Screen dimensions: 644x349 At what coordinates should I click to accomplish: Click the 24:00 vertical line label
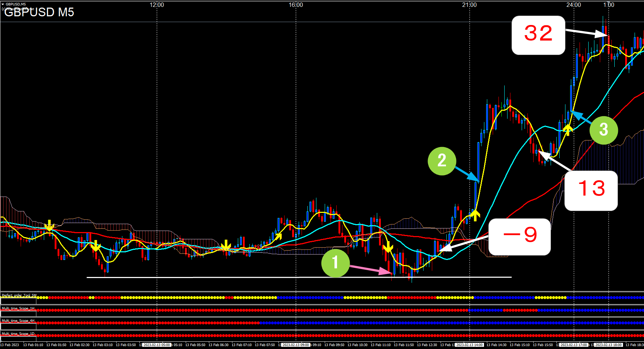point(574,5)
